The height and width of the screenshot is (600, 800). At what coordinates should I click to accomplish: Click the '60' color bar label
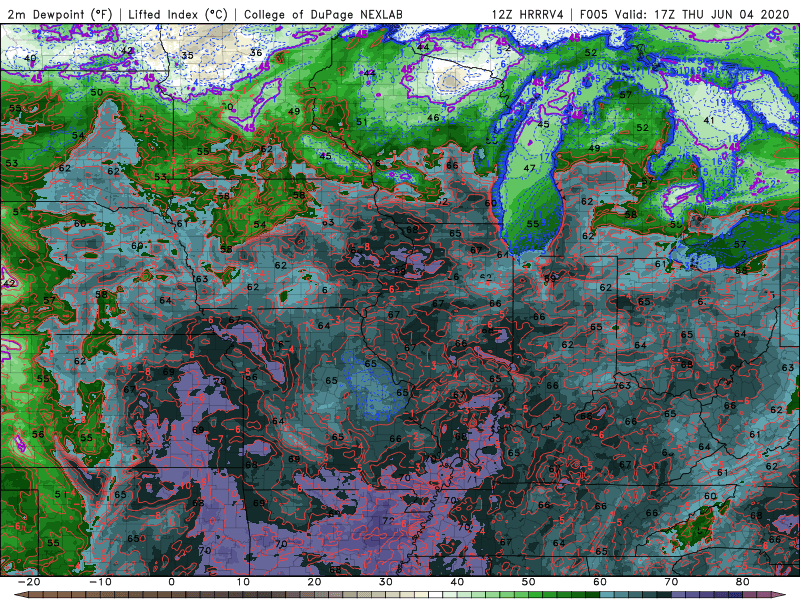[x=600, y=582]
